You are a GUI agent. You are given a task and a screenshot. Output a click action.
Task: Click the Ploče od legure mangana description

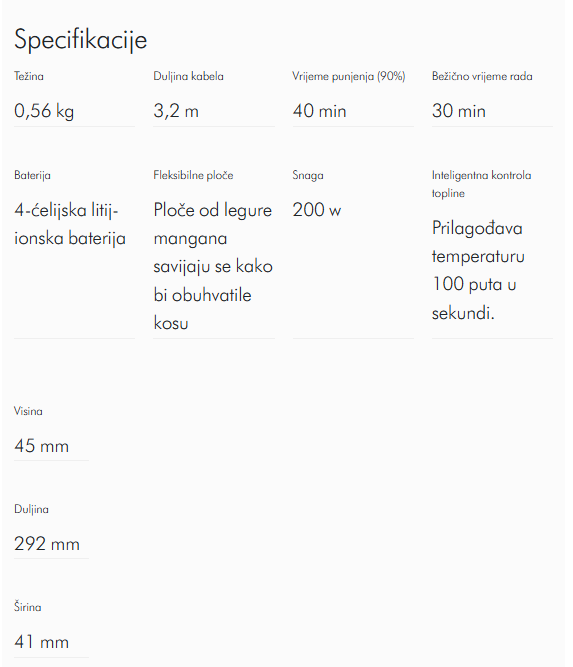(213, 266)
